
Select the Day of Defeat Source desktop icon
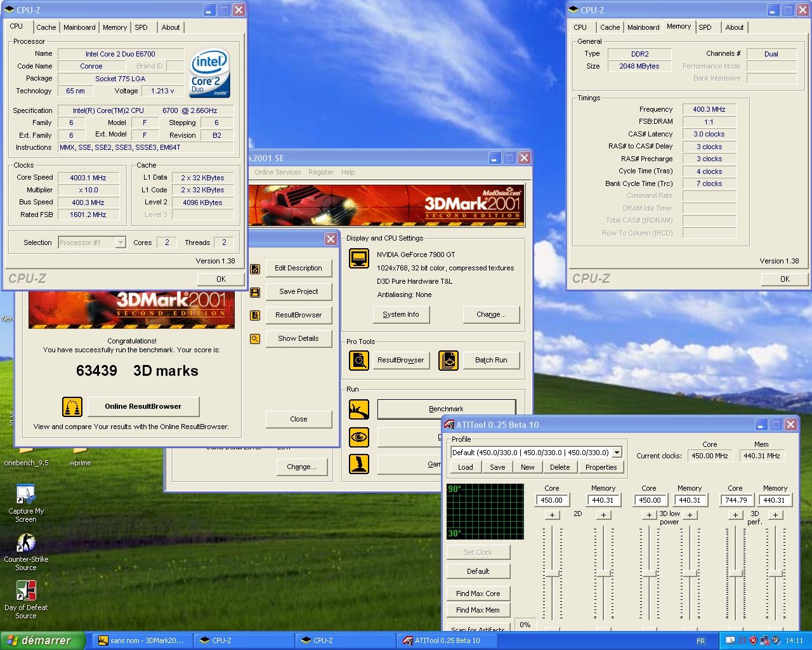[x=26, y=600]
